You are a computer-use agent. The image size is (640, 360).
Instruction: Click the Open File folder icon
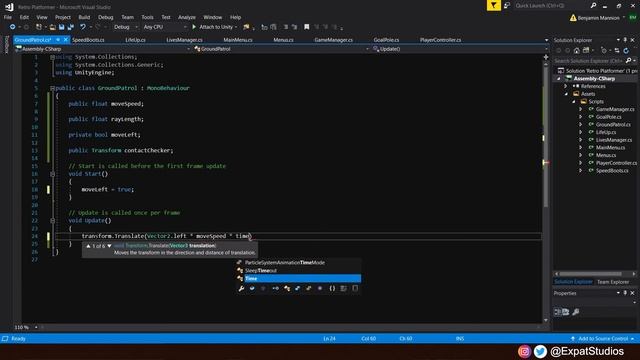click(53, 27)
